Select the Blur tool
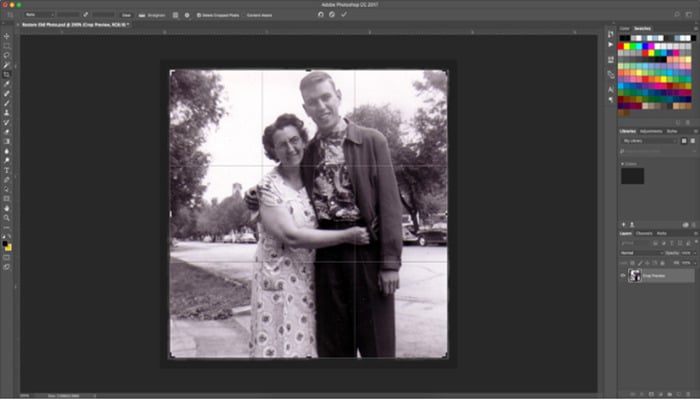The image size is (700, 400). pyautogui.click(x=7, y=151)
